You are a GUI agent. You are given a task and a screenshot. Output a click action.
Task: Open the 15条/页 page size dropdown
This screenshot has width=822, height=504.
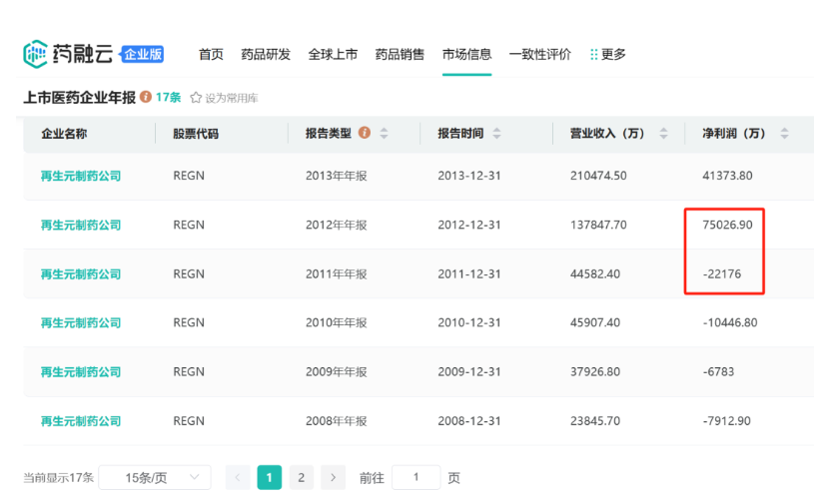pyautogui.click(x=155, y=478)
